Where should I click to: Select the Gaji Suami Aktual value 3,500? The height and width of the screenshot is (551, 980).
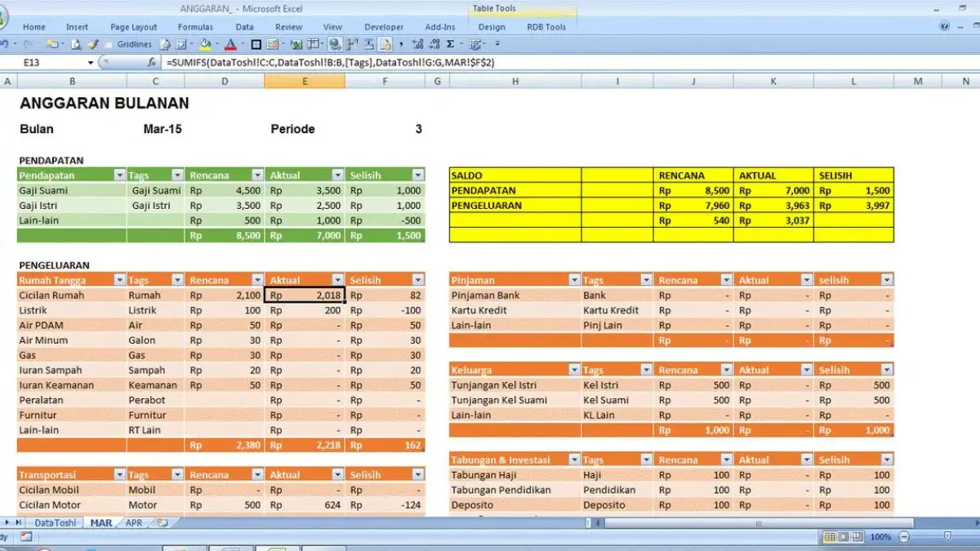point(305,190)
